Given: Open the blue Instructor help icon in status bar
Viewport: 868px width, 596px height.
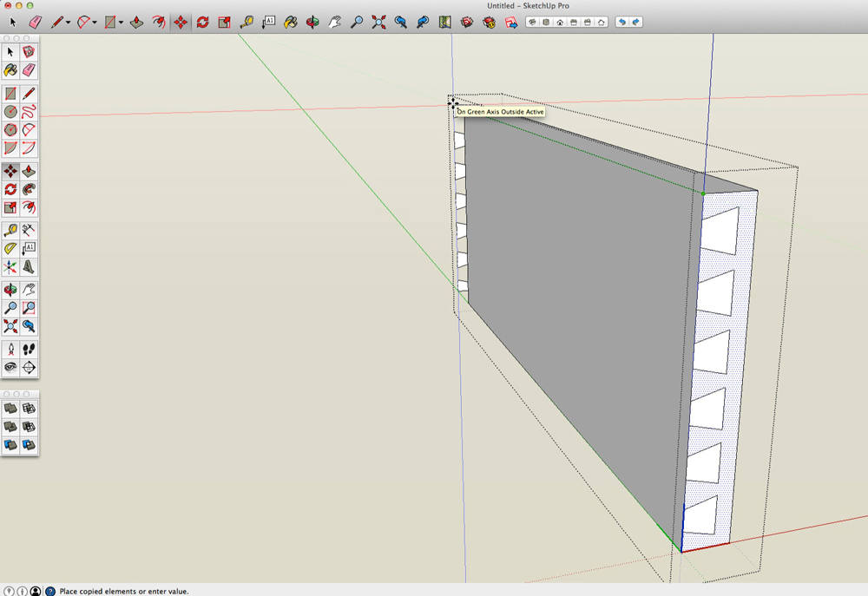Looking at the screenshot, I should [49, 591].
